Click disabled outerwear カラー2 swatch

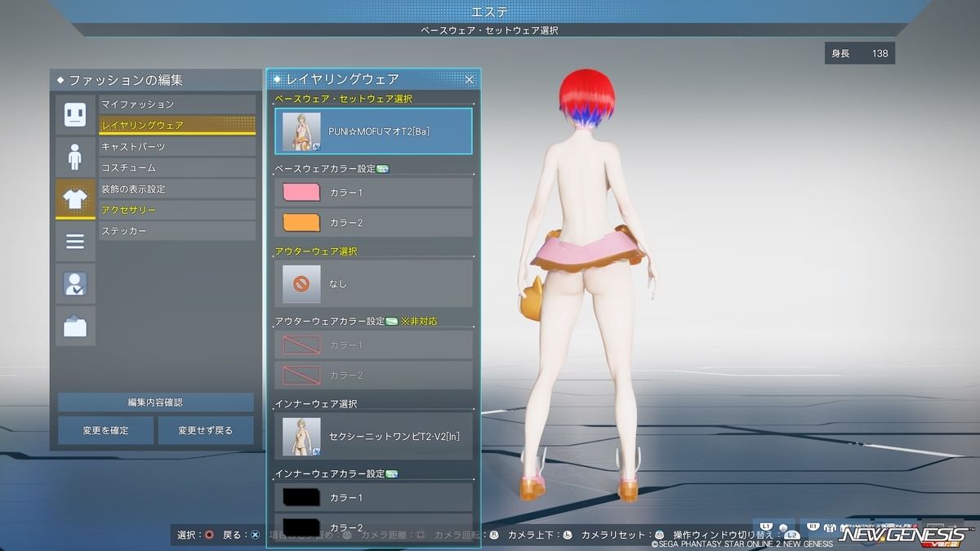301,375
